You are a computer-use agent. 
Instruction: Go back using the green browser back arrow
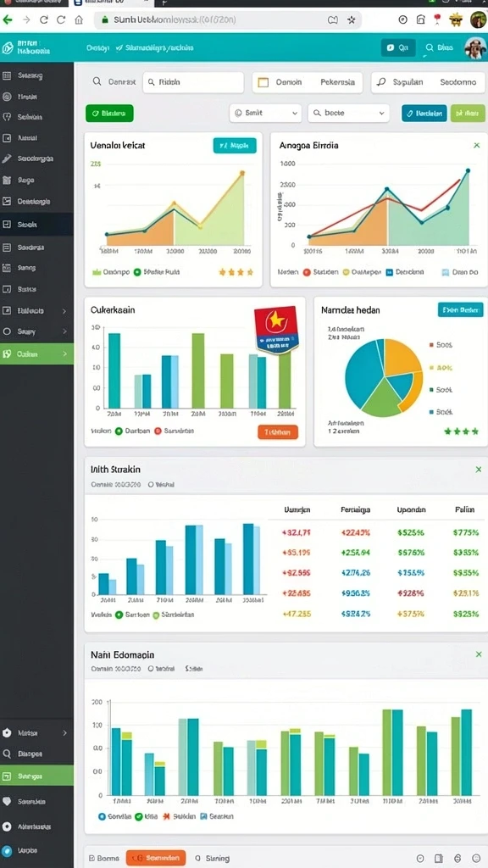(x=7, y=20)
